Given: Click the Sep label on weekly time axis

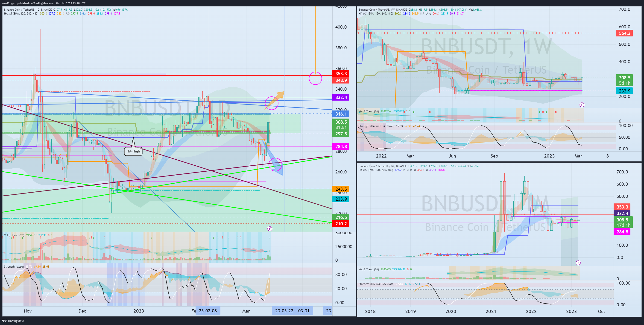Looking at the screenshot, I should 494,156.
